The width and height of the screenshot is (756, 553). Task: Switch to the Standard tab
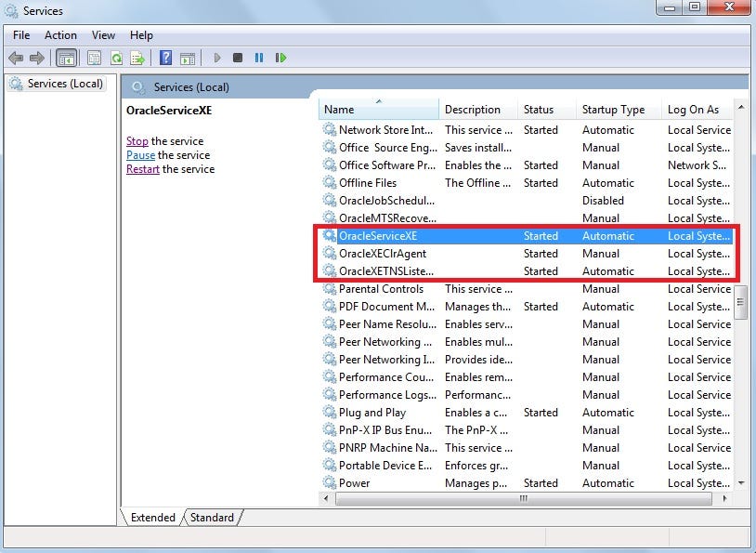point(212,518)
